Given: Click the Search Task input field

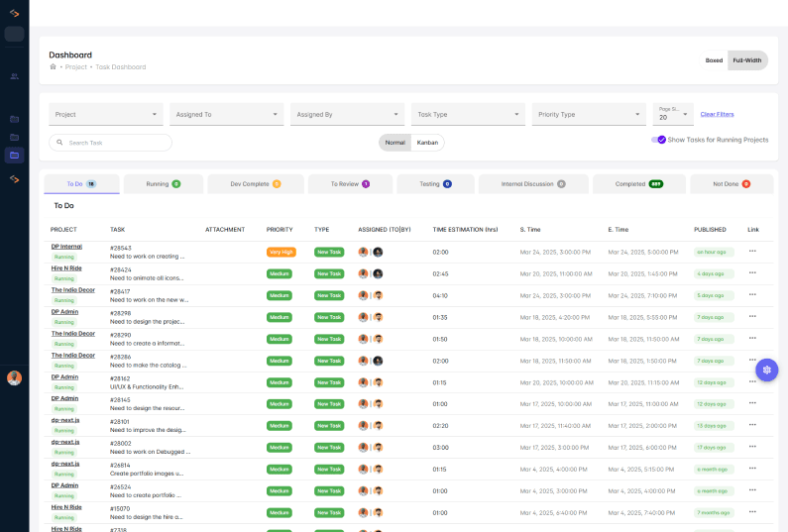Looking at the screenshot, I should point(114,143).
